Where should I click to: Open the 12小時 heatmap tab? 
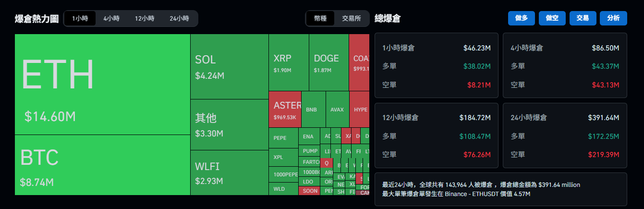tap(145, 19)
